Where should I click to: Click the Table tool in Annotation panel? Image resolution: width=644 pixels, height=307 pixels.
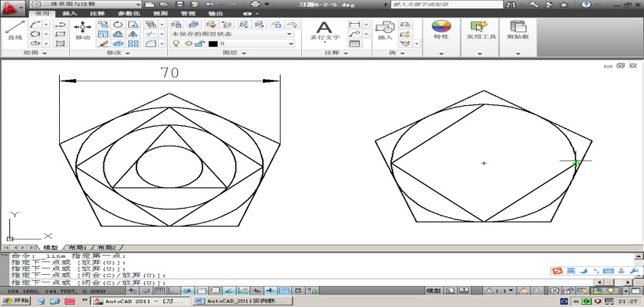(x=354, y=43)
